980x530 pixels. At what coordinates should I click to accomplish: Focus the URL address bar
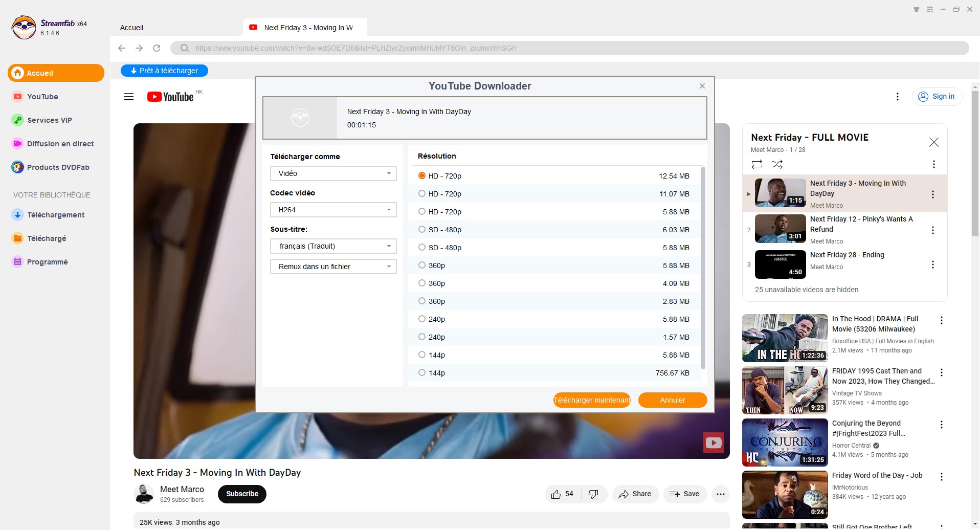click(569, 48)
